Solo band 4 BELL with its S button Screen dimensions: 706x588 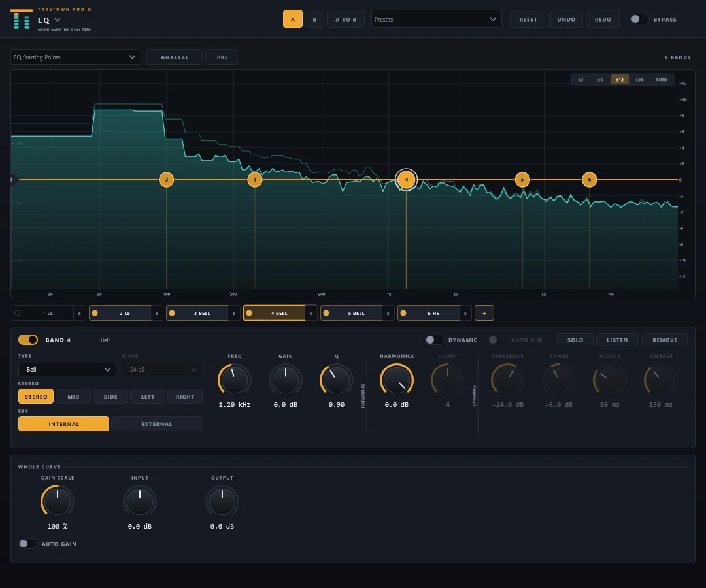(311, 313)
